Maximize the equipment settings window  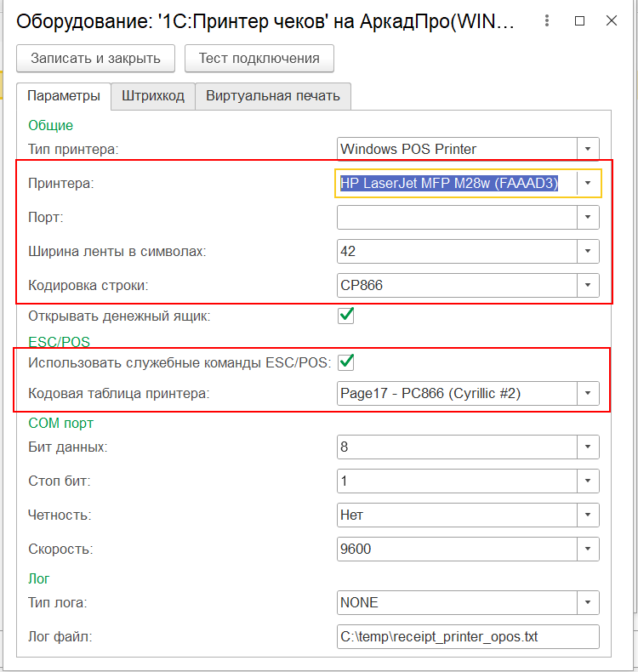click(579, 21)
